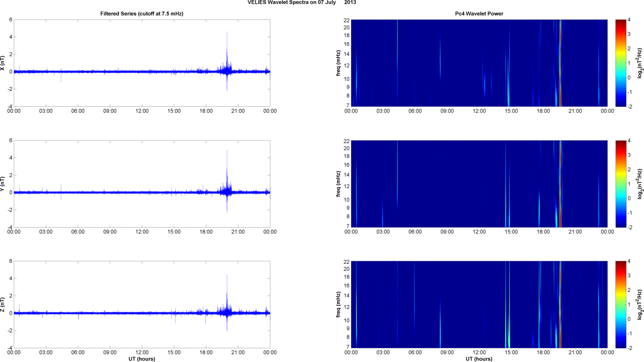Screen dimensions: 644x362
Task: Click the 22 mHz tick on the middle spectrum
Action: (x=346, y=141)
